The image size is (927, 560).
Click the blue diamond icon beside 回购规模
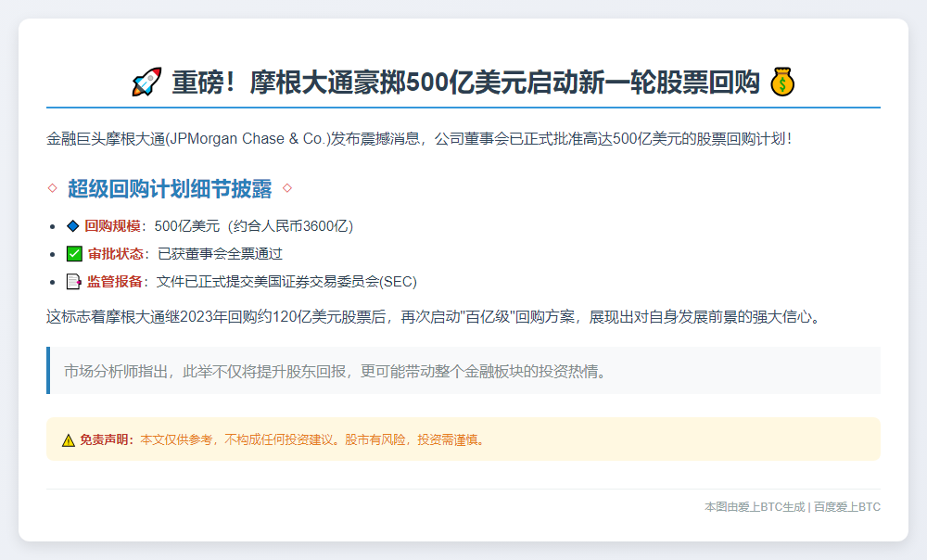(x=73, y=226)
